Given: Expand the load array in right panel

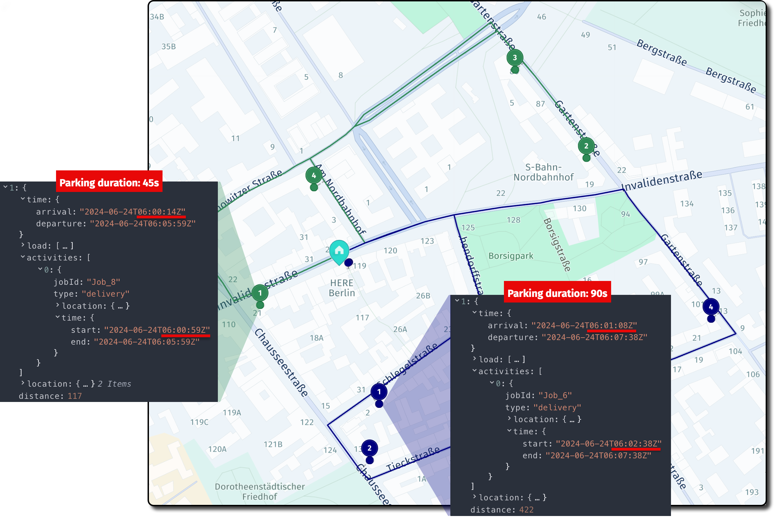Looking at the screenshot, I should point(475,359).
